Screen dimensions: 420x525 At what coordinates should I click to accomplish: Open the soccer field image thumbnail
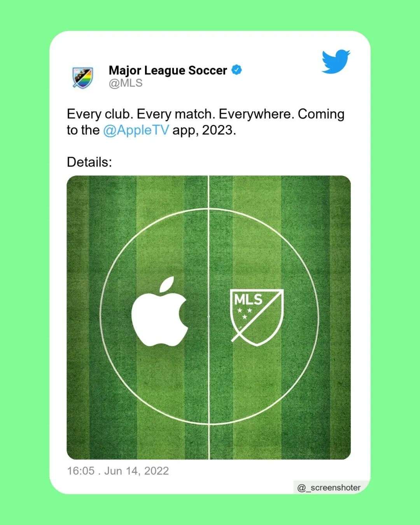coord(209,317)
